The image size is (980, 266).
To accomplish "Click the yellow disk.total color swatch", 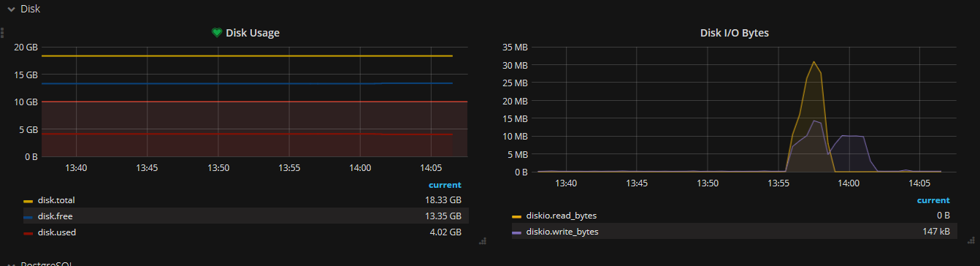I will click(x=28, y=201).
